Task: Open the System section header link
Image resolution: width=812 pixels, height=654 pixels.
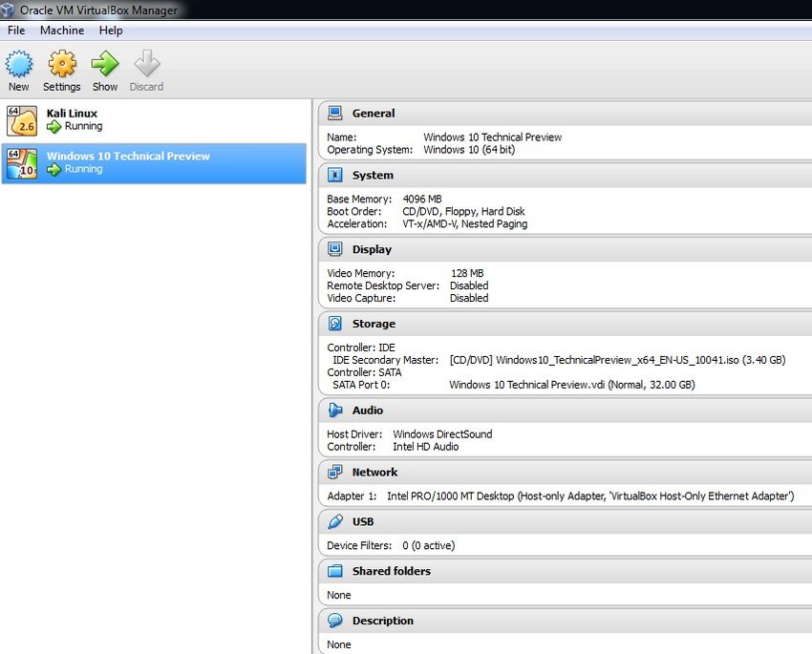Action: tap(373, 176)
